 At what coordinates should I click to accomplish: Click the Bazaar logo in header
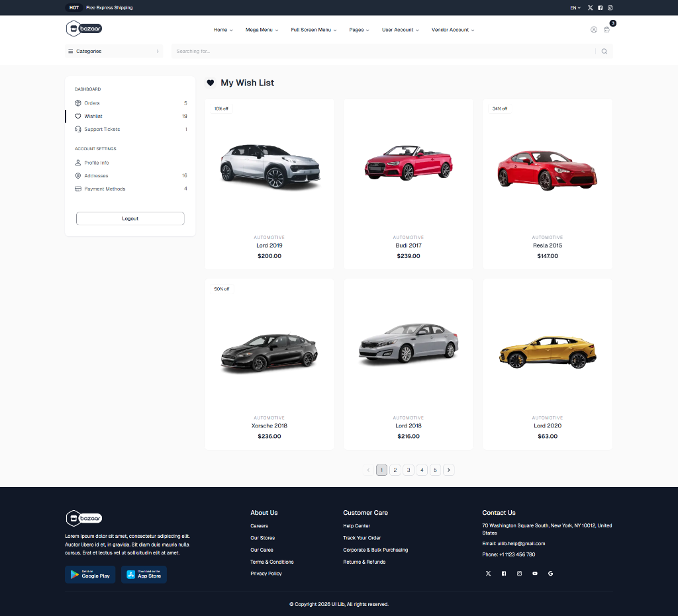(84, 29)
